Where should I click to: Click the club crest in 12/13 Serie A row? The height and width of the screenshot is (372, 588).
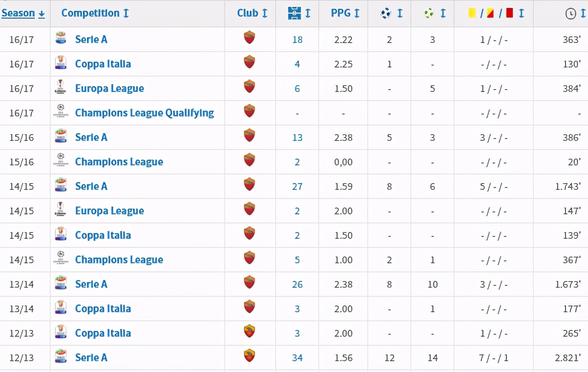coord(249,356)
